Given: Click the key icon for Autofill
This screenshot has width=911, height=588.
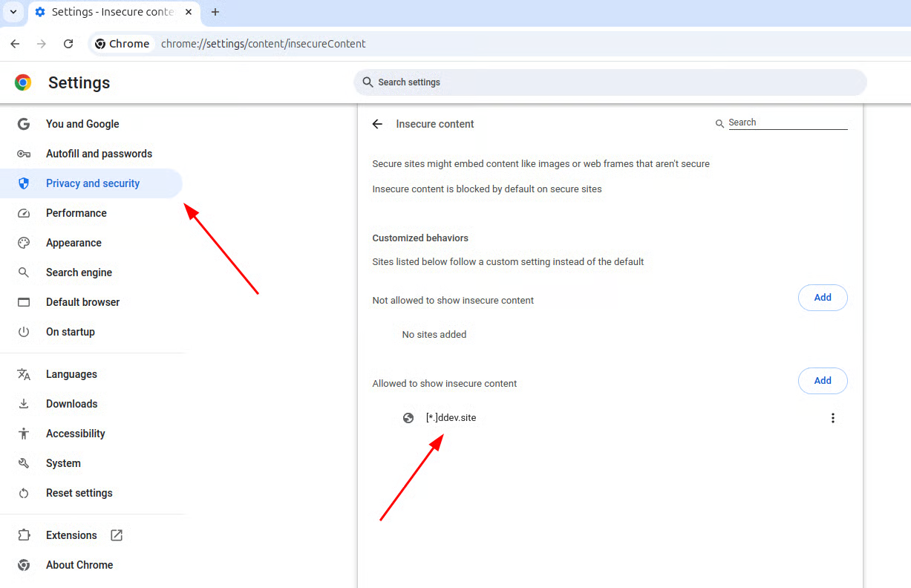Looking at the screenshot, I should click(24, 154).
